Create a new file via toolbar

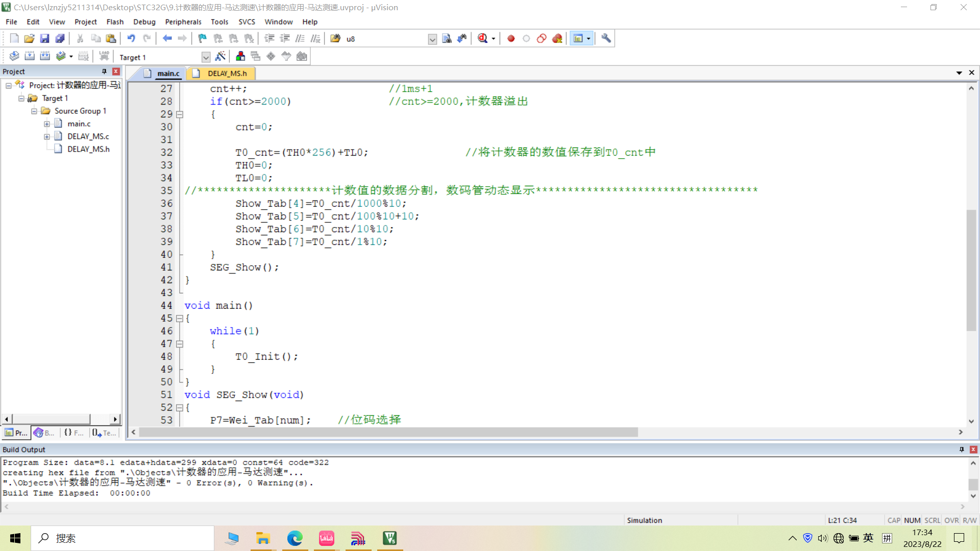(14, 38)
